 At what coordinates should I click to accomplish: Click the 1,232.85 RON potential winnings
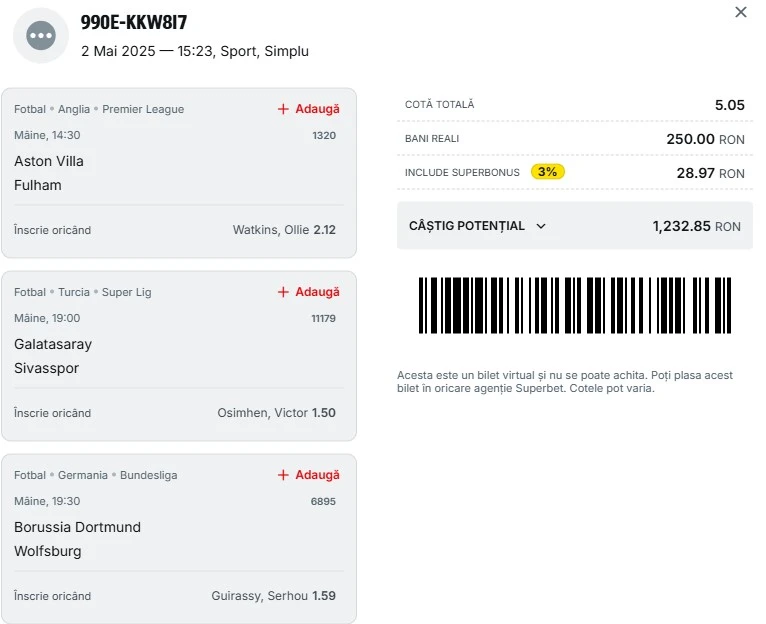696,226
